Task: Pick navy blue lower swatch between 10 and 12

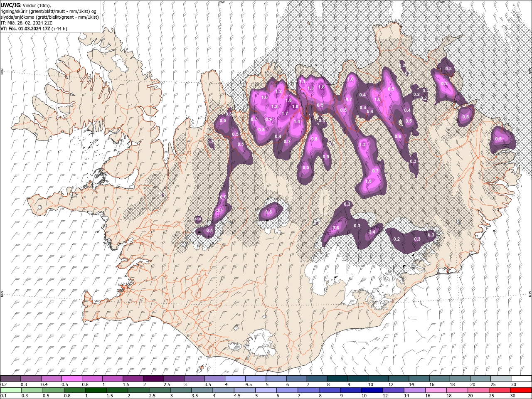Action: tap(372, 390)
